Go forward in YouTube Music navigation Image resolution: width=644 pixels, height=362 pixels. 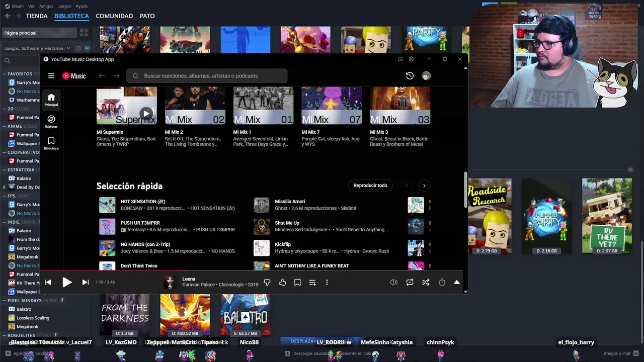[x=116, y=76]
